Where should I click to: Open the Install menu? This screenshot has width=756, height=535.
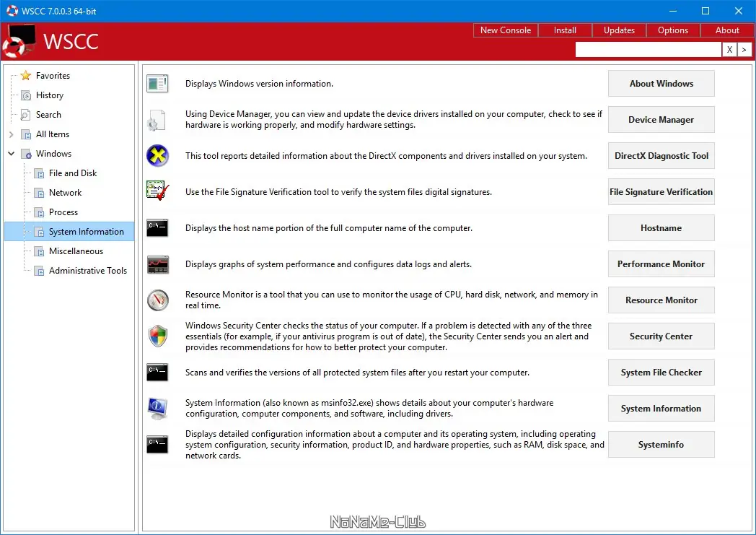point(565,30)
